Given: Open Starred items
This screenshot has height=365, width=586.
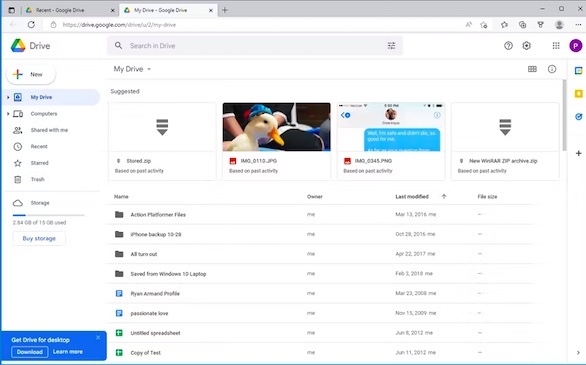Looking at the screenshot, I should (40, 163).
